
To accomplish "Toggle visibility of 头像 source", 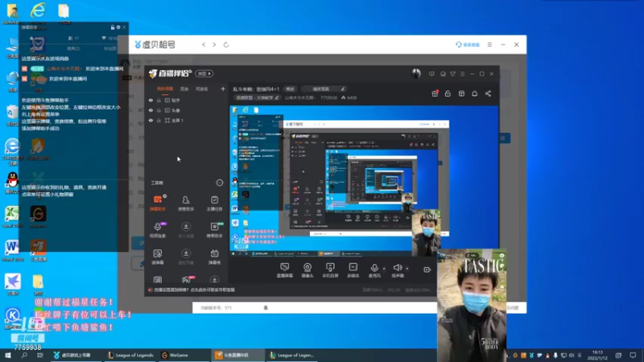I will [151, 110].
